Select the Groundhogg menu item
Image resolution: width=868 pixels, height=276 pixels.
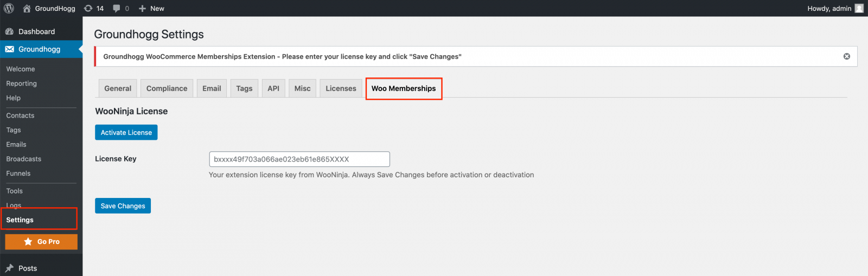point(41,49)
